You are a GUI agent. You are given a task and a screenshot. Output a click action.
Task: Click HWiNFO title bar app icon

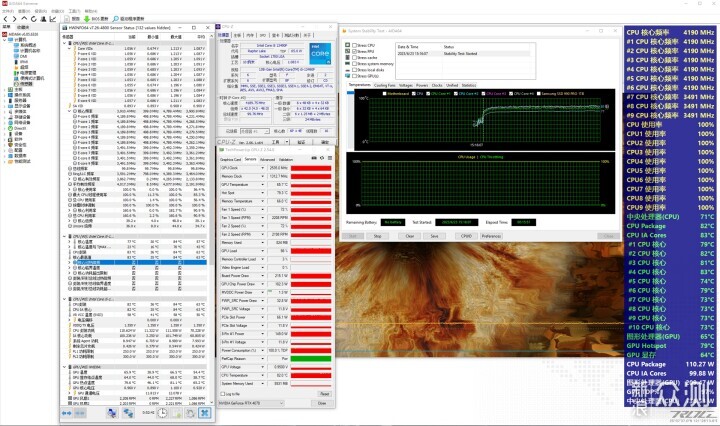coord(65,28)
